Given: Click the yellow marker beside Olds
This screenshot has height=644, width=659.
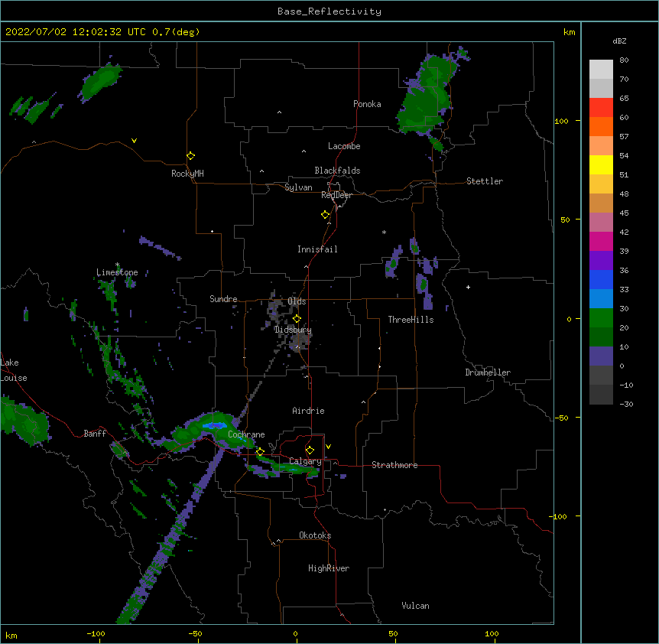Looking at the screenshot, I should [x=297, y=319].
